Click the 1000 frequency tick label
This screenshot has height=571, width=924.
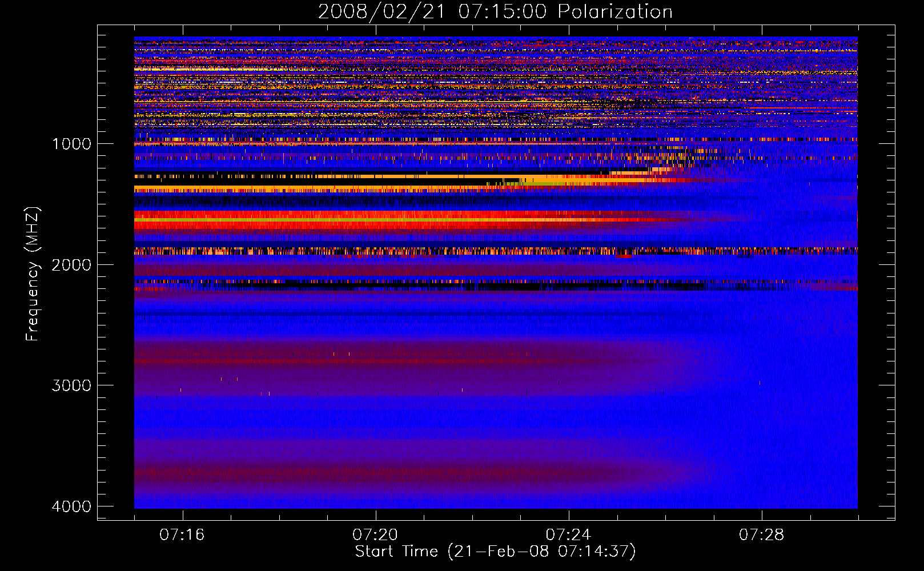pyautogui.click(x=71, y=144)
